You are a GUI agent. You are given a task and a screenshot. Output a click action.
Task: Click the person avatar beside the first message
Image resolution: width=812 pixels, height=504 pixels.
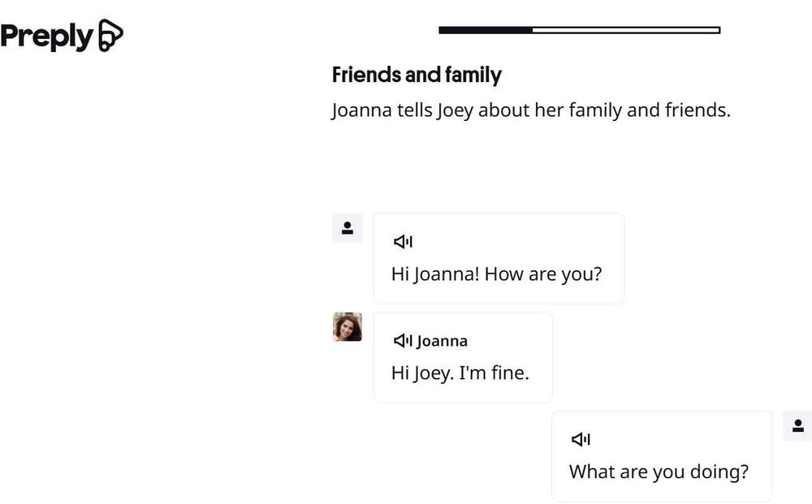coord(348,228)
